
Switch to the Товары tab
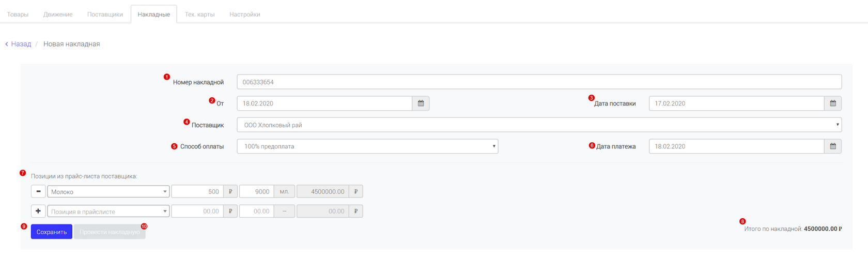[x=18, y=14]
